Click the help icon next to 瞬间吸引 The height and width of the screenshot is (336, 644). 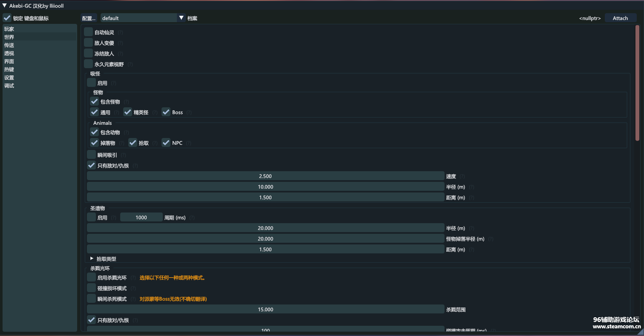tap(123, 155)
